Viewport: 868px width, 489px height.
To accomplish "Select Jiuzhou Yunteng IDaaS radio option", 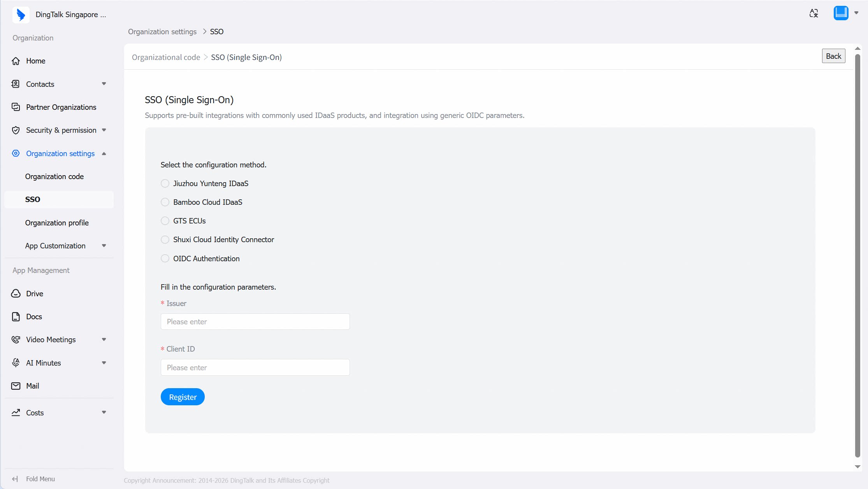I will click(165, 183).
